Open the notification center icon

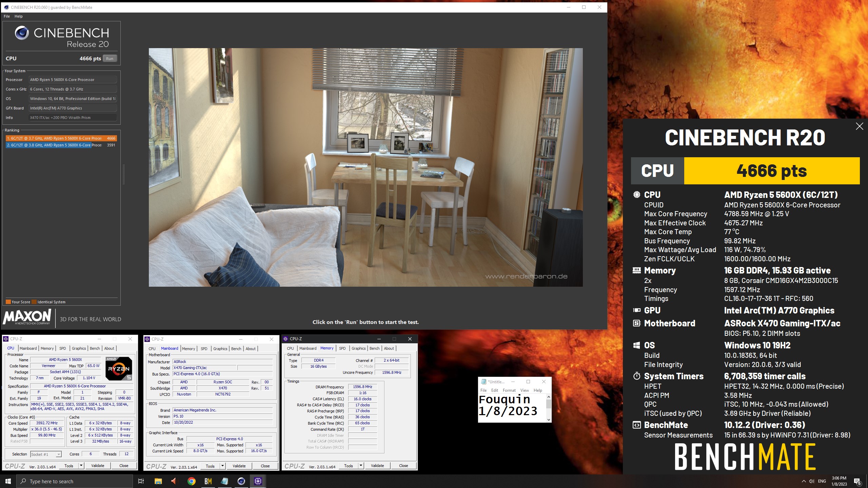click(857, 481)
